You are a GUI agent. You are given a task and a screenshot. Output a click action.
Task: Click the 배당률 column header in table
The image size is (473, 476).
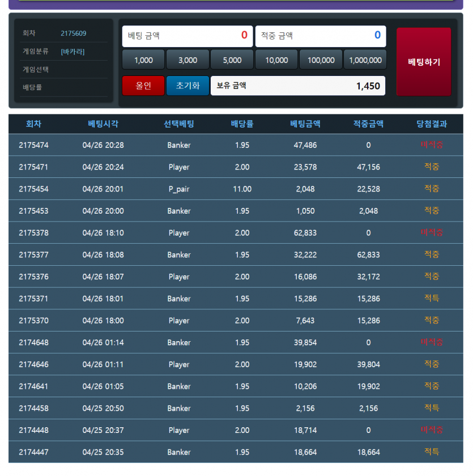pyautogui.click(x=242, y=124)
